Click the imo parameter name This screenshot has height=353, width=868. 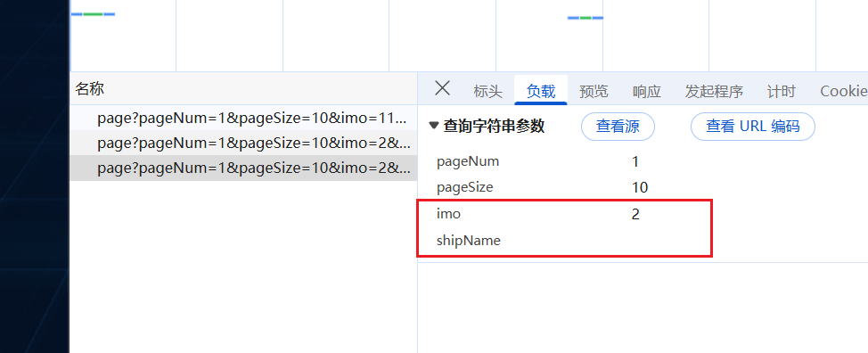448,214
